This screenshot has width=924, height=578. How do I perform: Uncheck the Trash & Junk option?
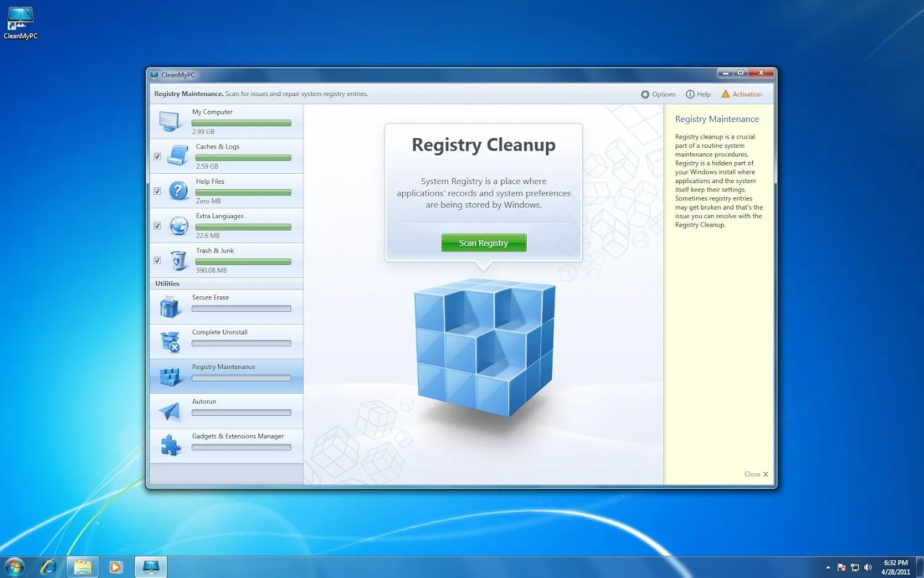[157, 261]
